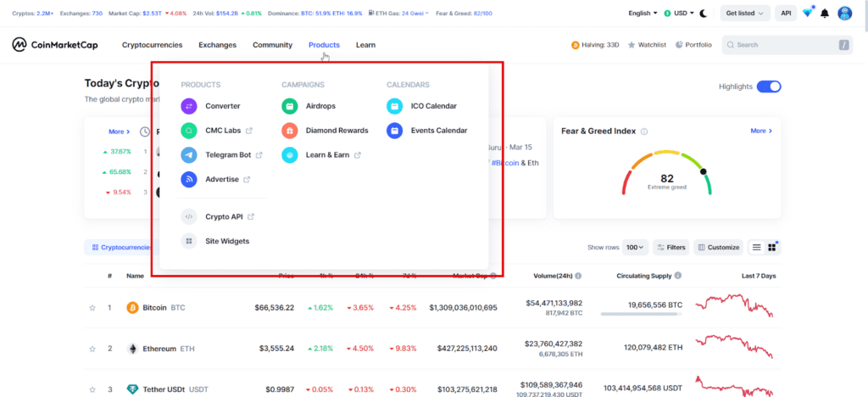Open the Show rows 100 dropdown
868x397 pixels.
coord(635,248)
